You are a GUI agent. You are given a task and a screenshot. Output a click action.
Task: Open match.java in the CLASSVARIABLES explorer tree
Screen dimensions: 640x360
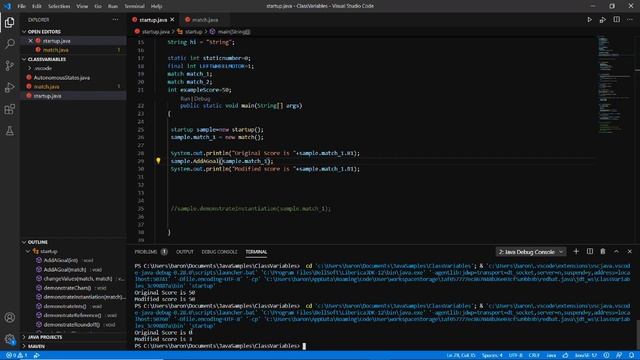click(x=46, y=87)
